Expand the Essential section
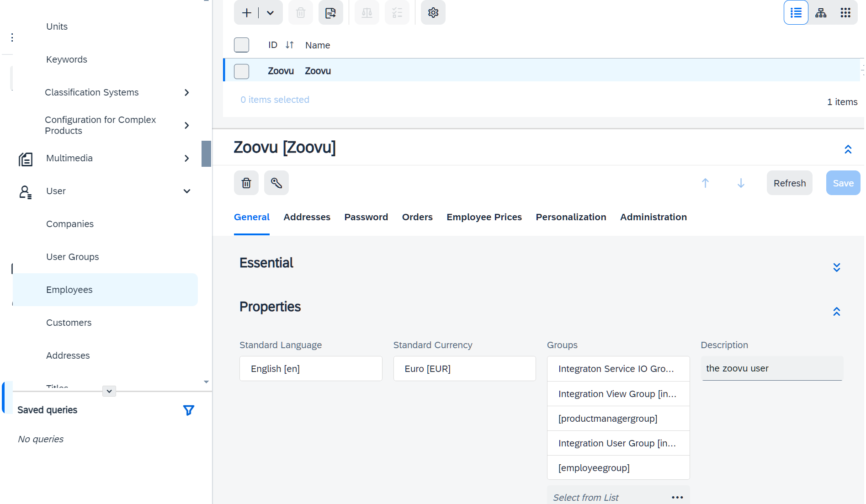The width and height of the screenshot is (866, 504). pos(836,267)
